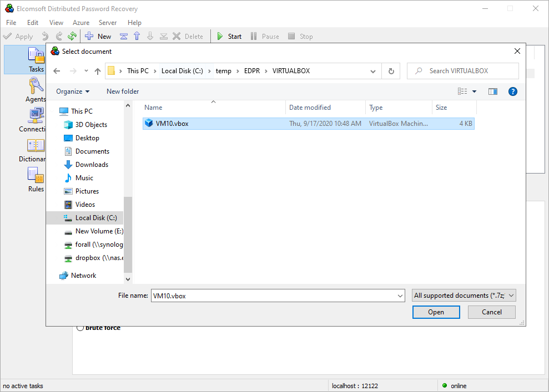Viewport: 549px width, 392px height.
Task: Open the Server menu
Action: (108, 22)
